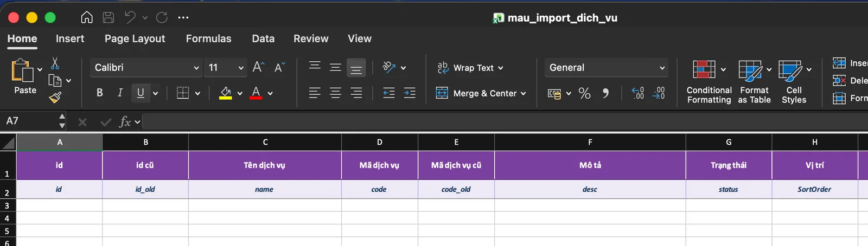Increase font size with larger A

click(x=258, y=67)
